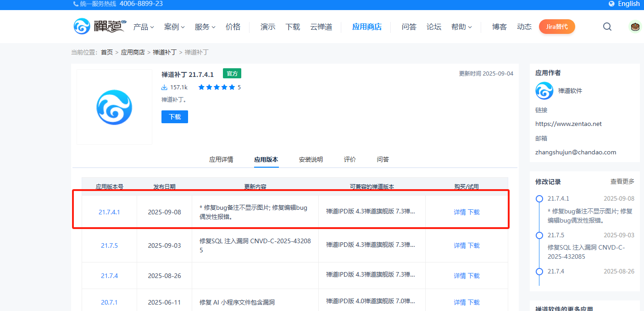Click the download count icon 157.1k

(x=164, y=87)
